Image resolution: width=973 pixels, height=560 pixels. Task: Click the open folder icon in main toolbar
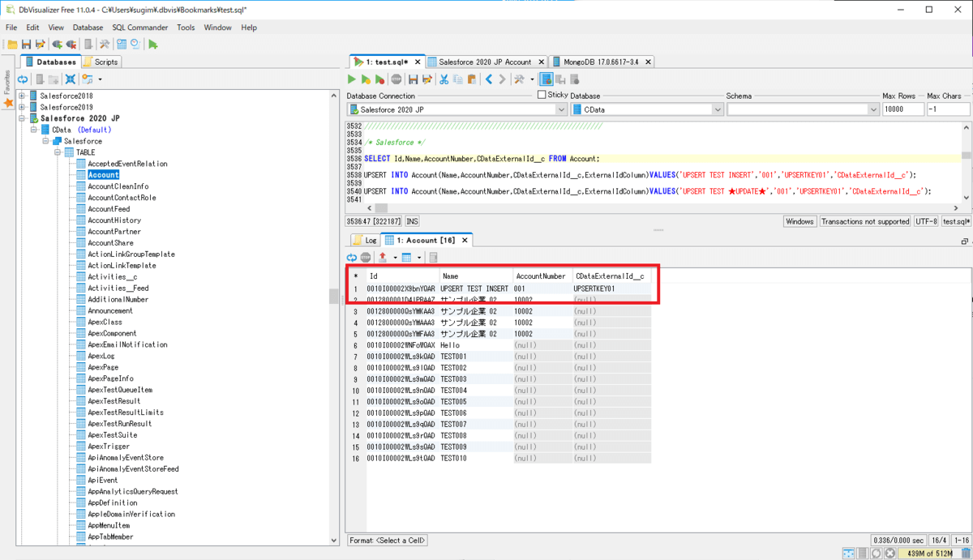click(x=12, y=45)
